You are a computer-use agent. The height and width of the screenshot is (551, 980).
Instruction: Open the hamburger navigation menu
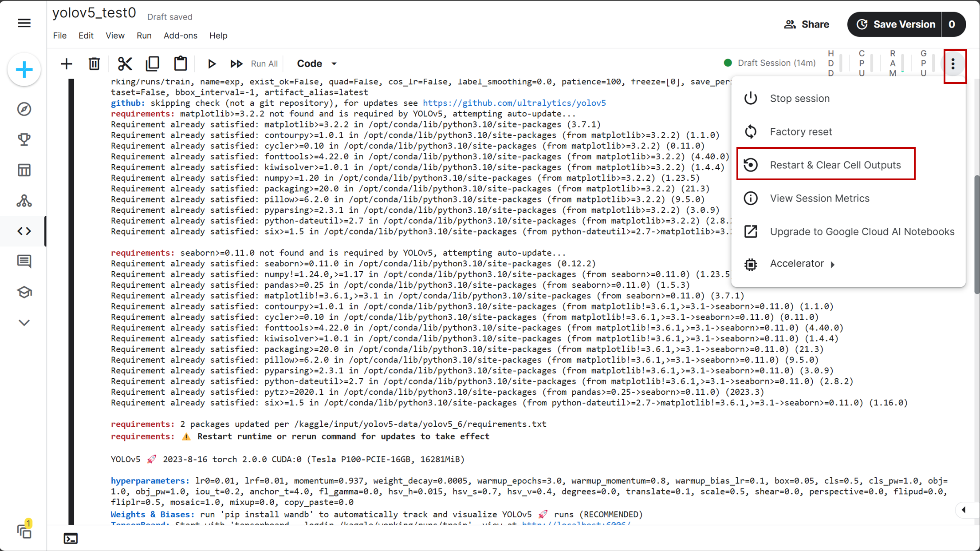coord(24,23)
